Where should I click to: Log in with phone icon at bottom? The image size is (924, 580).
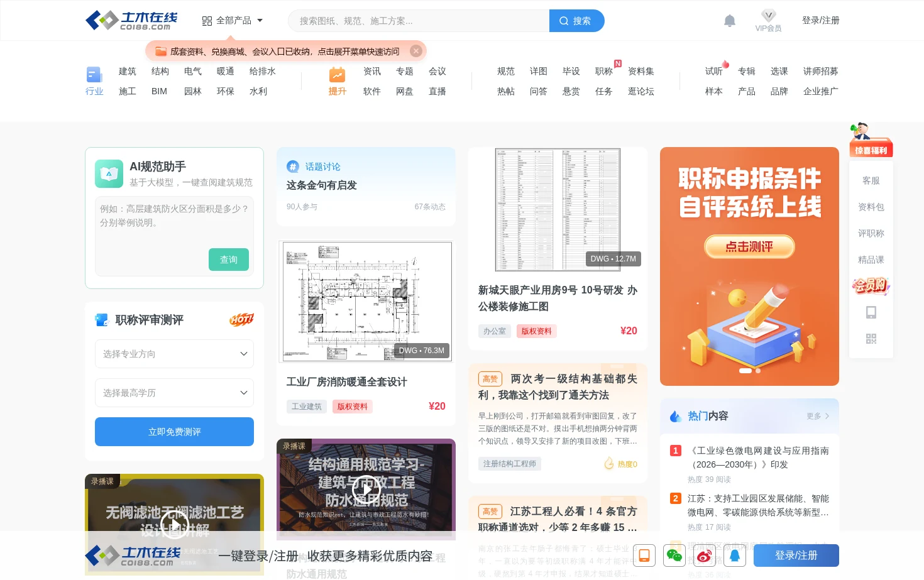644,555
